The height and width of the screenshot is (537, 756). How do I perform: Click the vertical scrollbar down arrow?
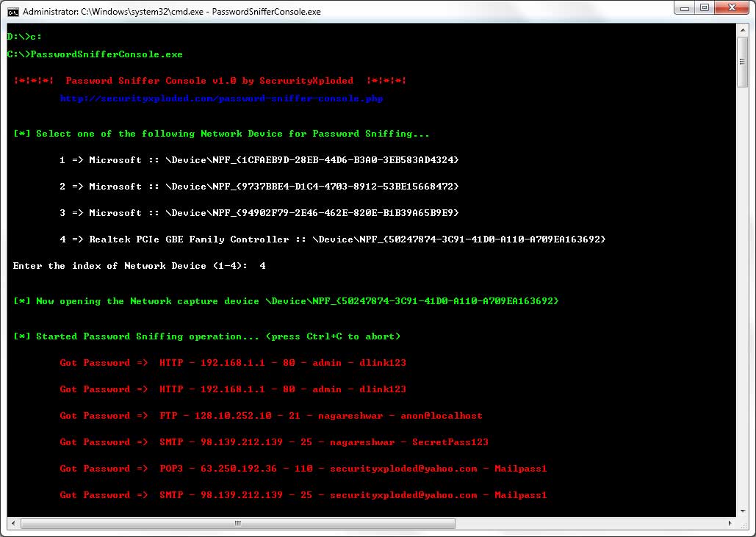point(743,511)
